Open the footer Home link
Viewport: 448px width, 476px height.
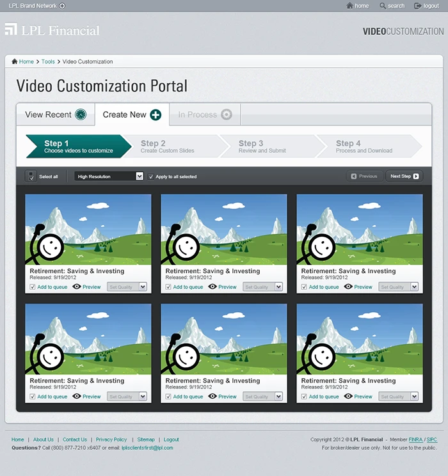coord(18,440)
